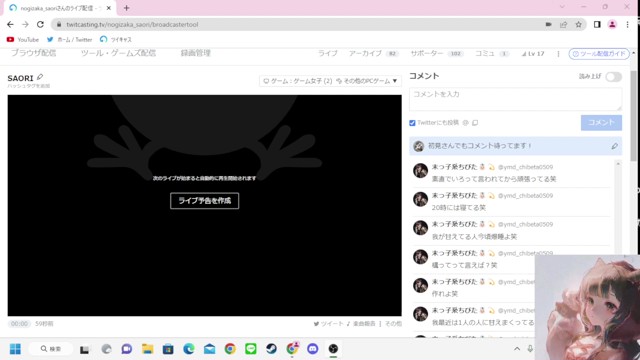640x360 pixels.
Task: Open the tab search chevron in Chrome
Action: 562,7
